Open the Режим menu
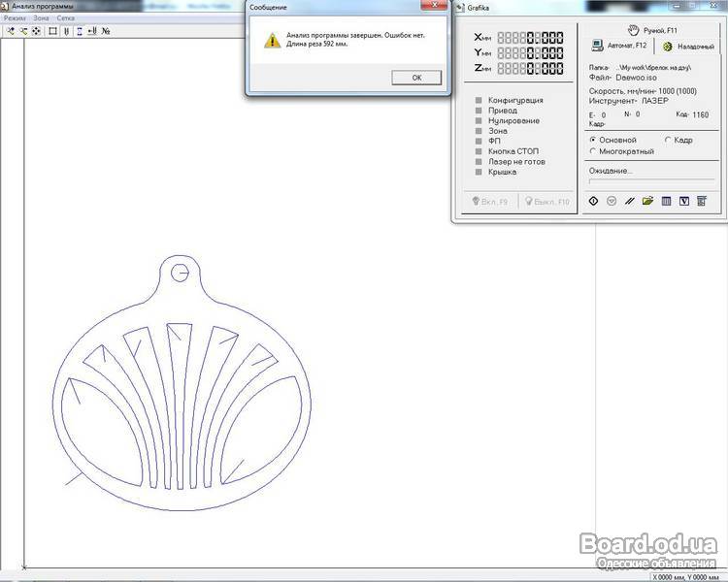 14,18
